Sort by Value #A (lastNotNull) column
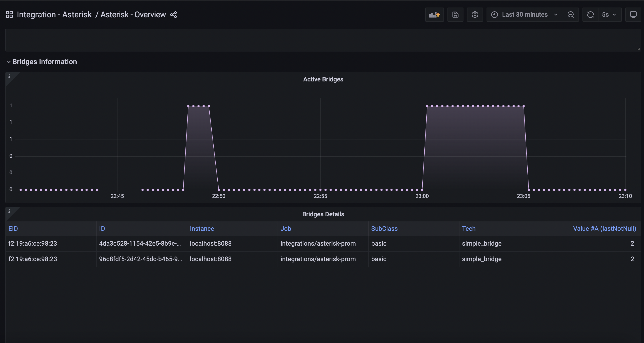The width and height of the screenshot is (644, 343). coord(604,229)
